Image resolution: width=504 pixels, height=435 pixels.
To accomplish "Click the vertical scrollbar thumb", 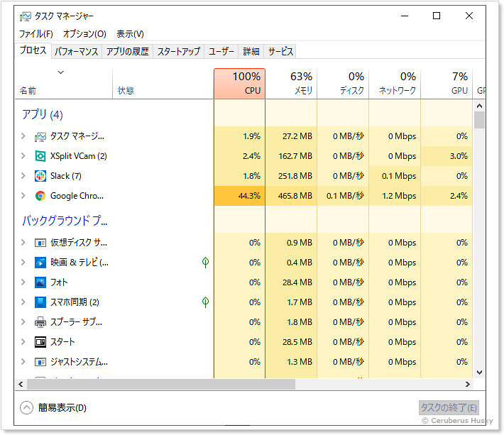I will click(x=479, y=120).
